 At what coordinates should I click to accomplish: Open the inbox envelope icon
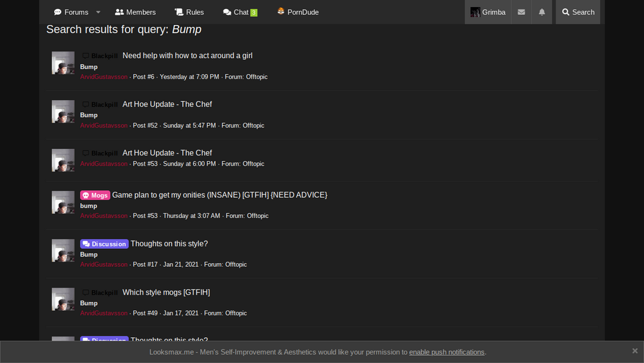point(521,12)
